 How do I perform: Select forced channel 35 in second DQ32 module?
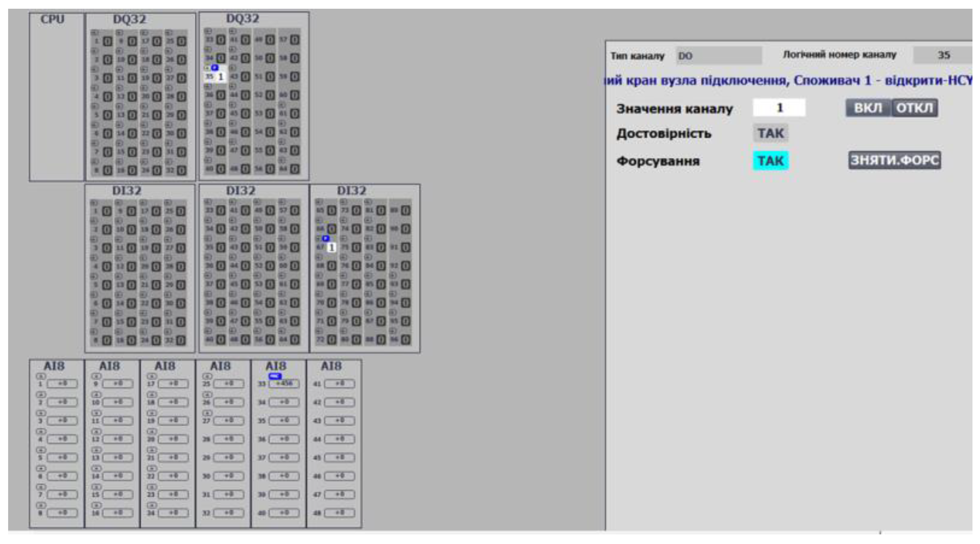click(220, 77)
